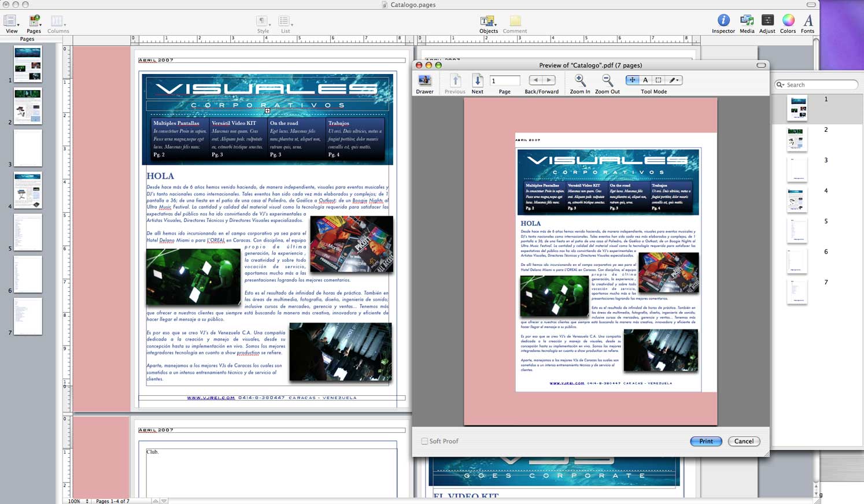Click the Back arrow in Back/Forward
The height and width of the screenshot is (504, 864).
(536, 80)
